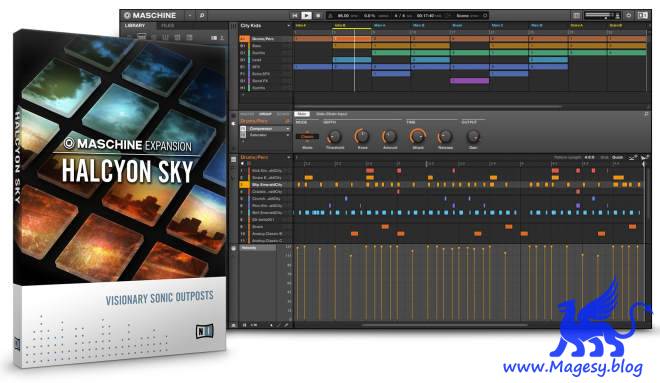Click the restart transport button
The height and width of the screenshot is (383, 660).
[295, 16]
